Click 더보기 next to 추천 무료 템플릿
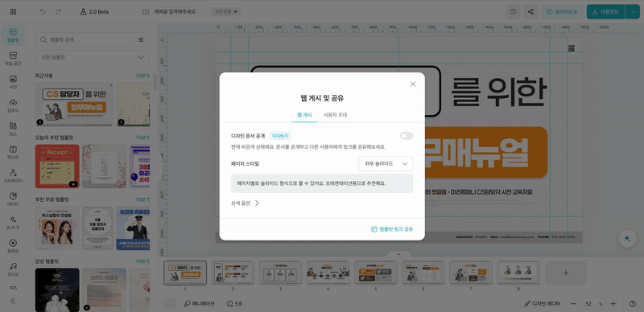 [x=143, y=199]
